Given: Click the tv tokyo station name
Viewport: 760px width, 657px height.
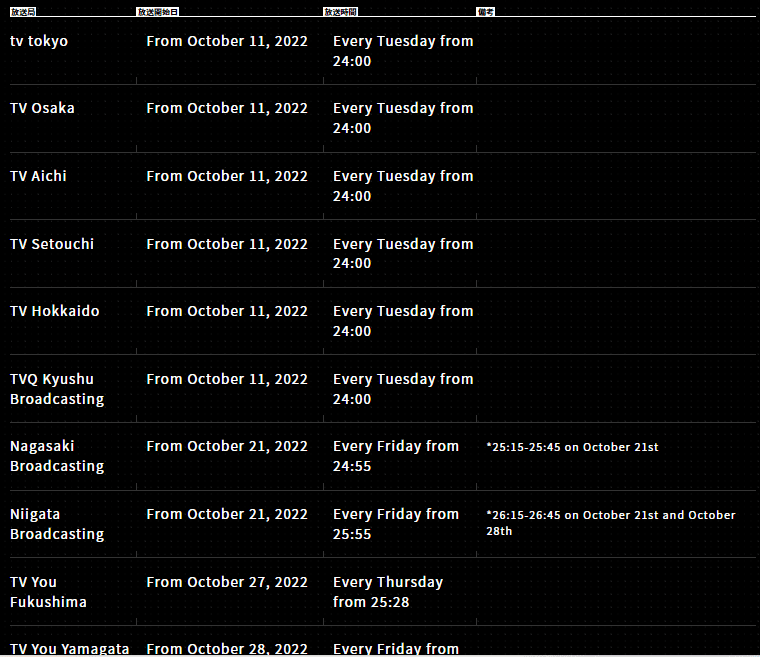Looking at the screenshot, I should pyautogui.click(x=39, y=41).
